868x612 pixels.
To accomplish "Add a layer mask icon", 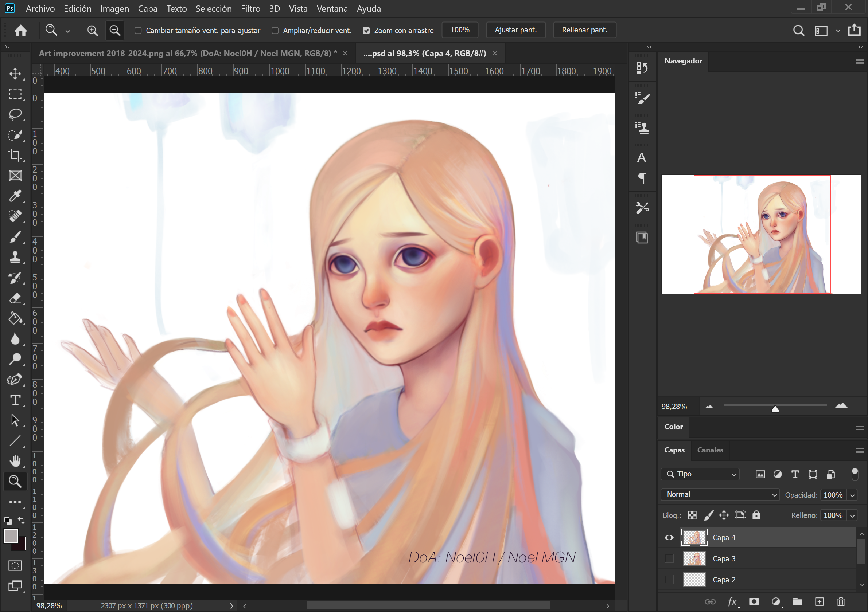I will 754,601.
